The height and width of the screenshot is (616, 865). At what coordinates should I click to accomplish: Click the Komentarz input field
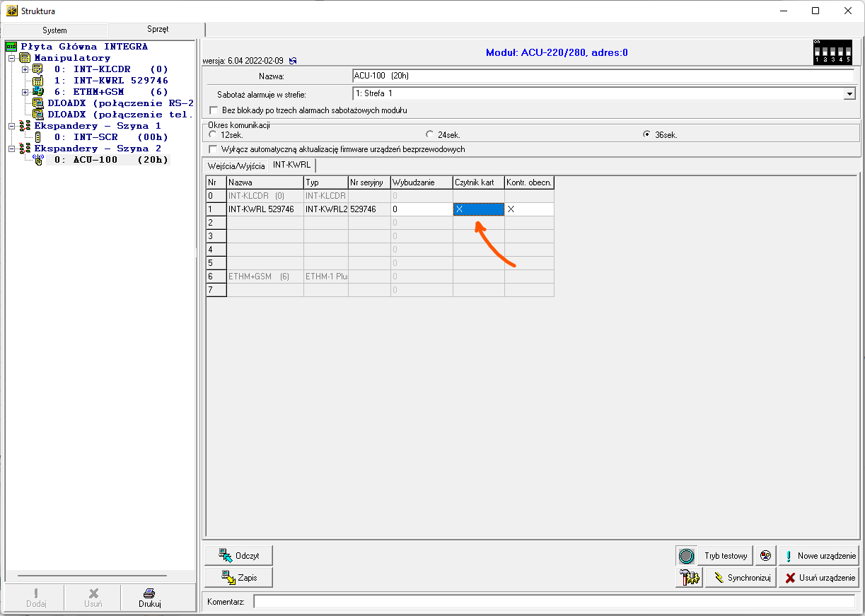(553, 602)
